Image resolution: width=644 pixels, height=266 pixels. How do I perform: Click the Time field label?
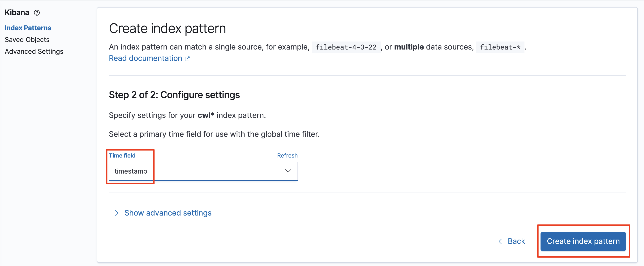pyautogui.click(x=122, y=155)
